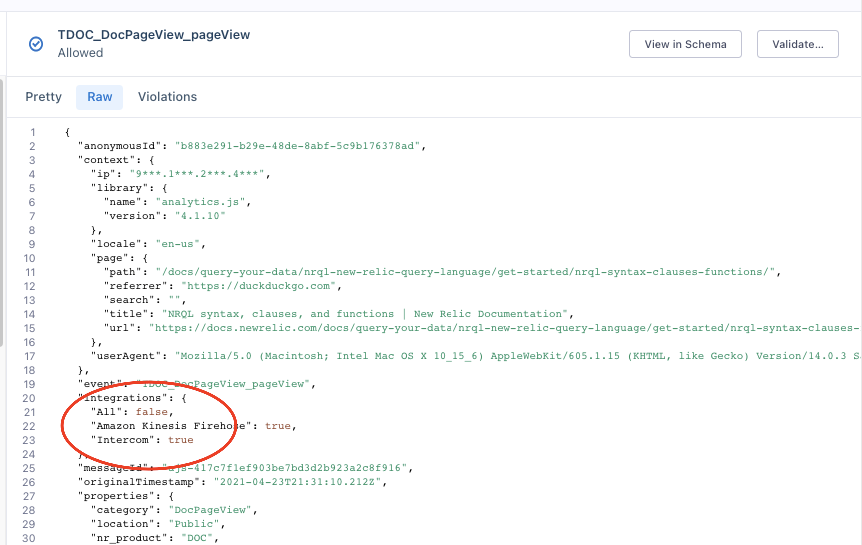
Task: Click the location value "Public"
Action: tap(194, 524)
